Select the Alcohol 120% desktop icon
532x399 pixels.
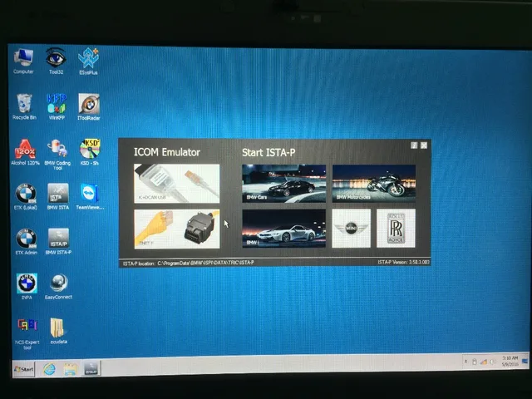pos(25,152)
